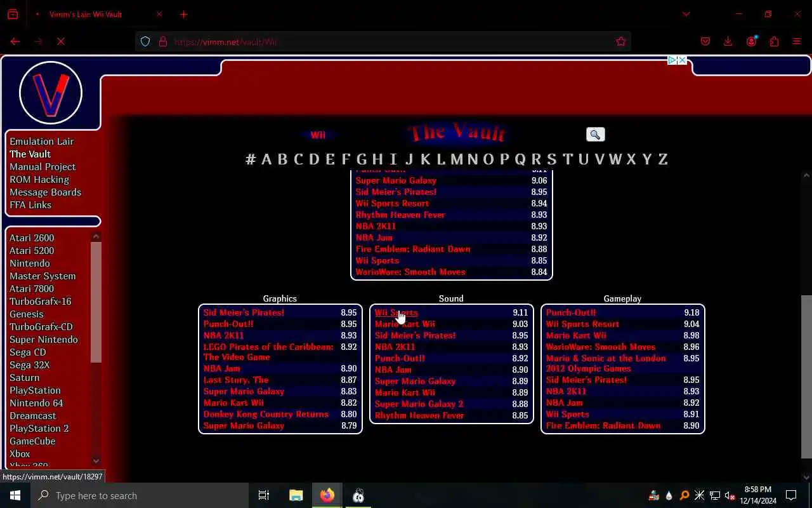Expand the list all tabs chevron
Image resolution: width=812 pixels, height=508 pixels.
(686, 14)
